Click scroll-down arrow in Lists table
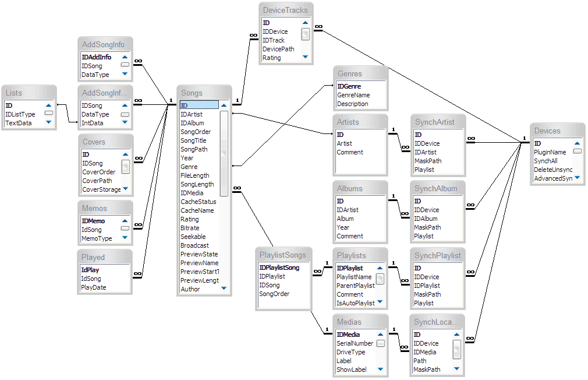Image resolution: width=588 pixels, height=380 pixels. [48, 122]
